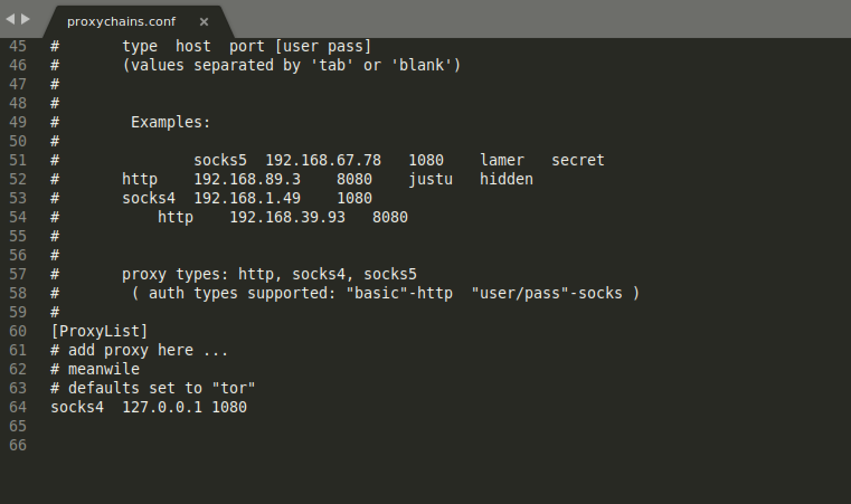Click line number 64

(17, 407)
